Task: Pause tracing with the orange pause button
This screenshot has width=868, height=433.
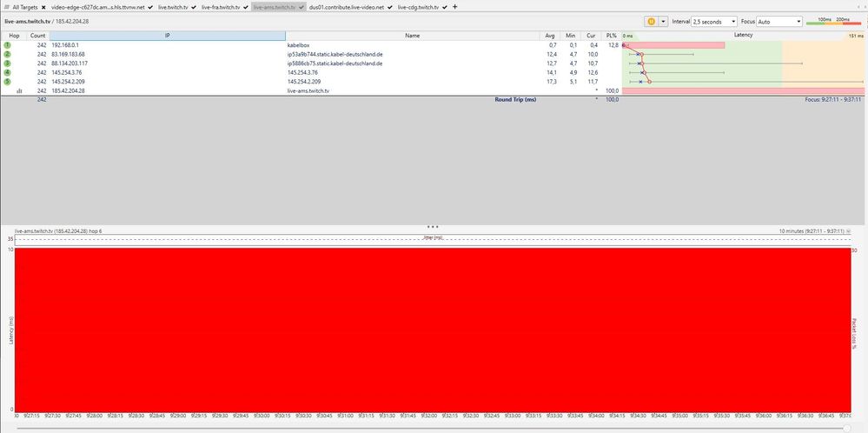Action: point(651,21)
